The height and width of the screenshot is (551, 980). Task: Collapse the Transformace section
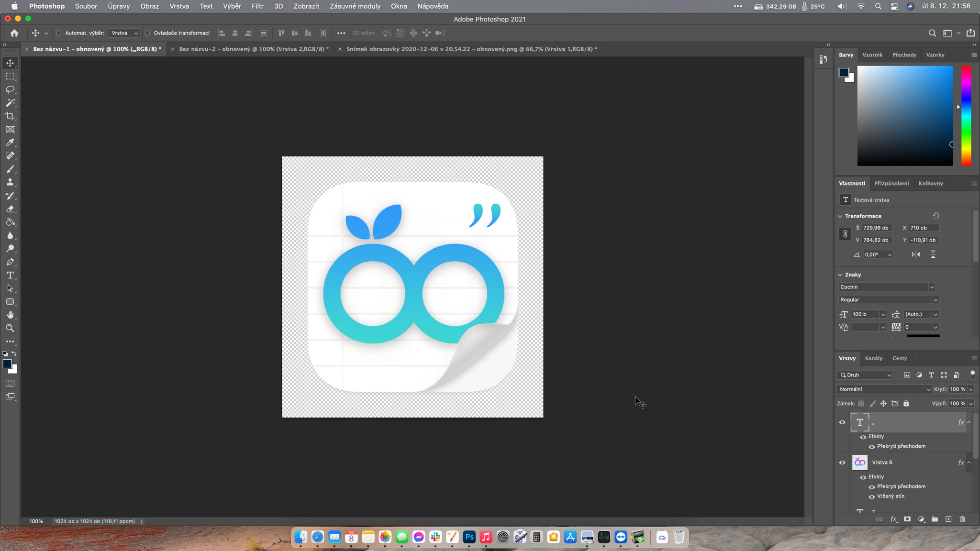point(840,216)
